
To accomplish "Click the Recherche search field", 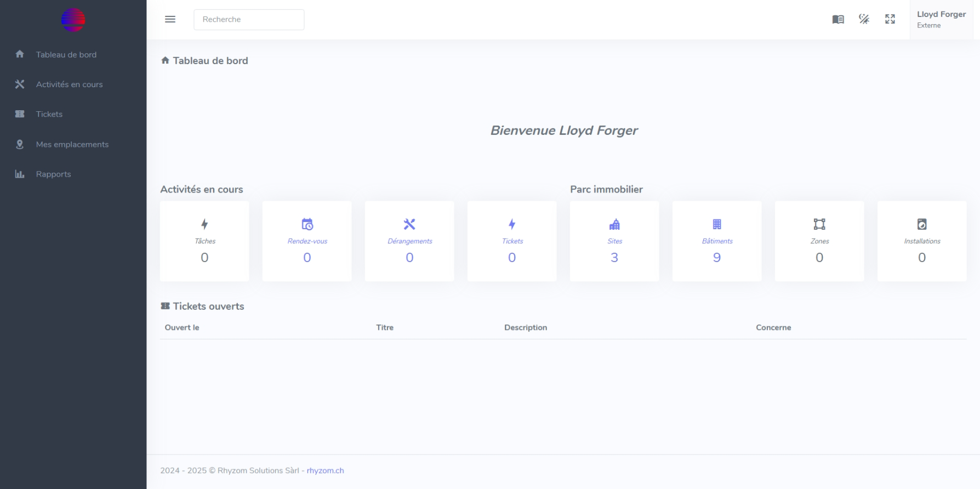I will pyautogui.click(x=249, y=19).
